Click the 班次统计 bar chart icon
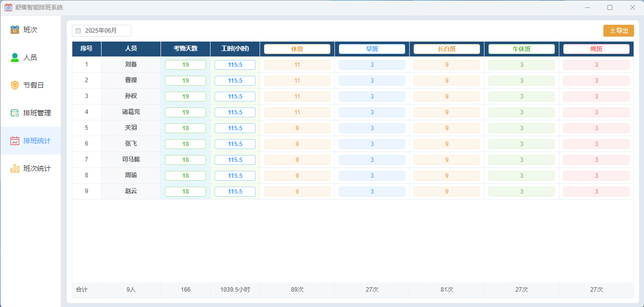 pyautogui.click(x=15, y=168)
